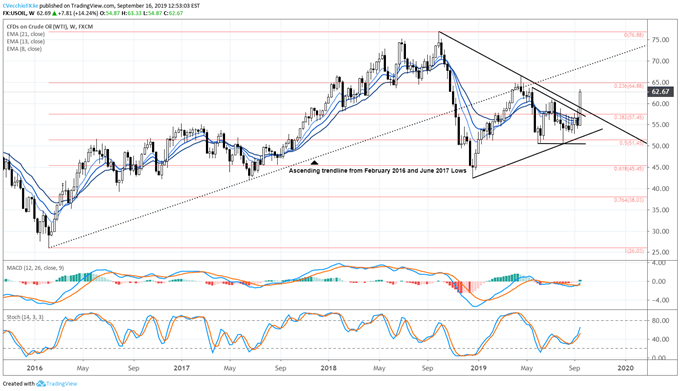Click the 25.00 price axis label
Image resolution: width=680 pixels, height=391 pixels.
click(x=660, y=252)
